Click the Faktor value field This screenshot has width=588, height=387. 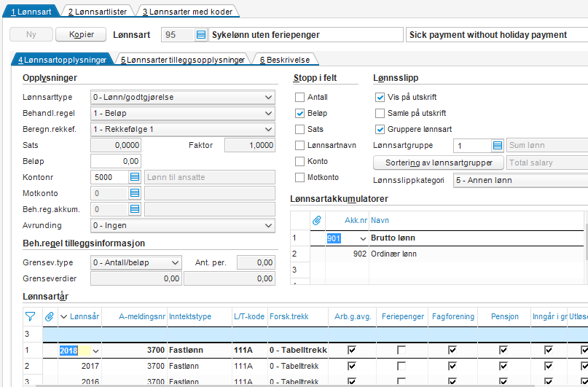250,145
